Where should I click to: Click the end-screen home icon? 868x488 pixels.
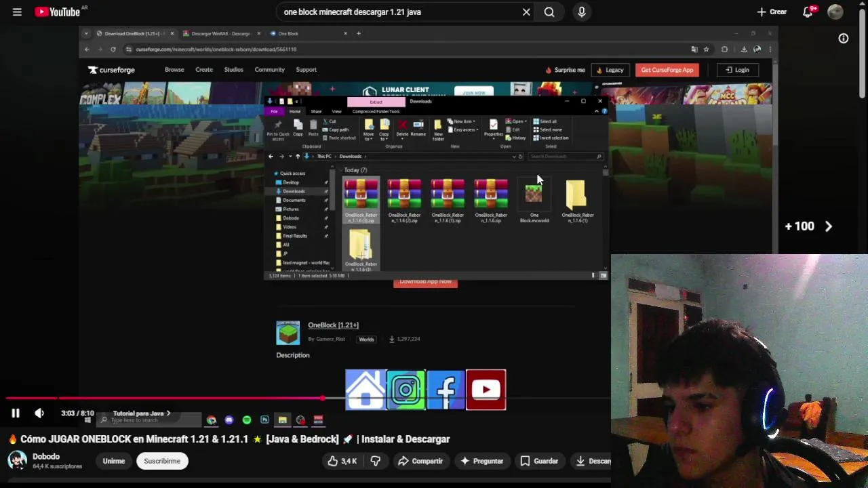point(366,390)
